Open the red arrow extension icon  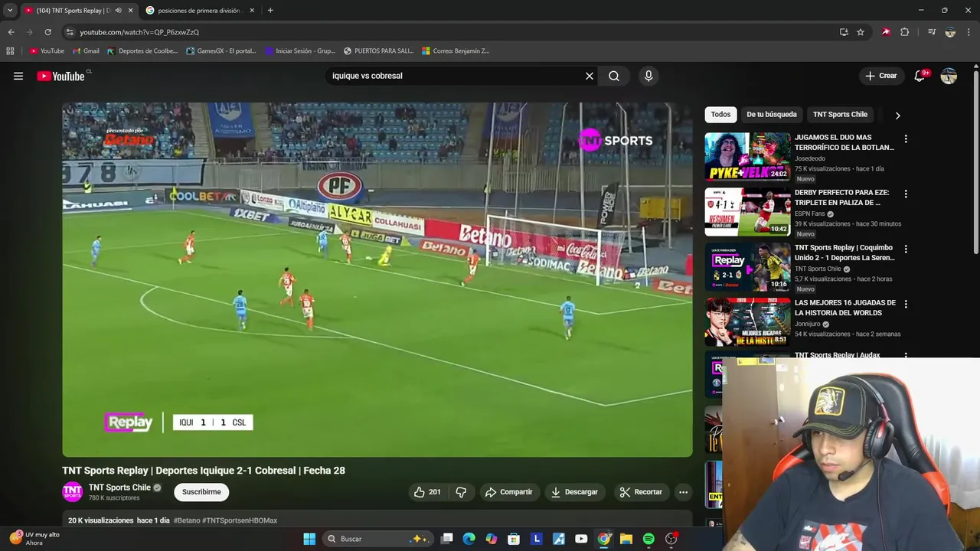click(x=886, y=32)
